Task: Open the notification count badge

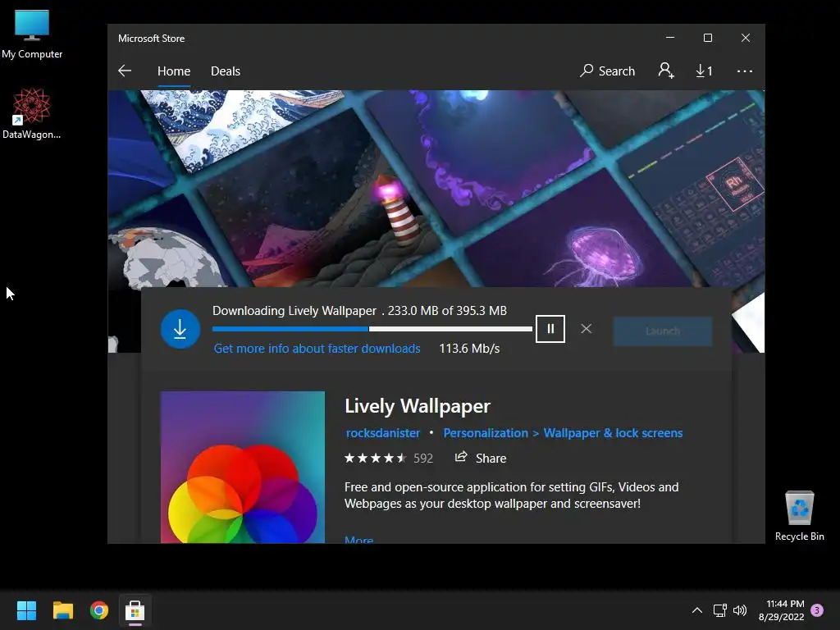Action: (x=817, y=610)
